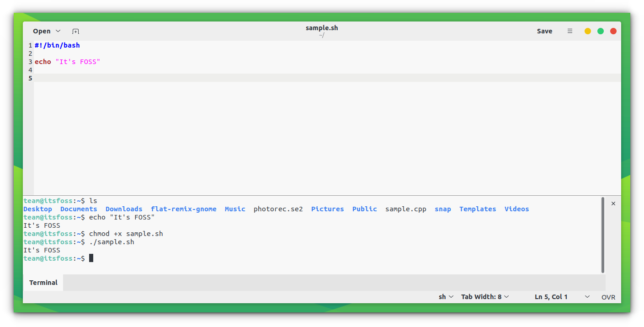Click the Open button in header bar

[42, 31]
